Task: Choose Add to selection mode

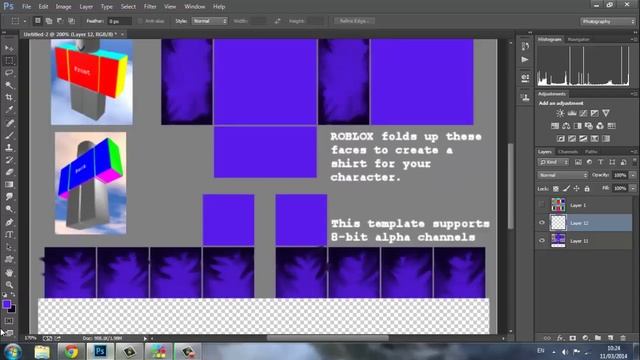Action: (49, 21)
